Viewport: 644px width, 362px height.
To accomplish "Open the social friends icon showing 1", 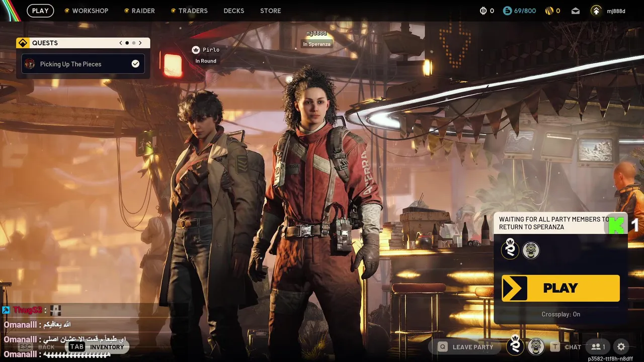I will (x=598, y=347).
